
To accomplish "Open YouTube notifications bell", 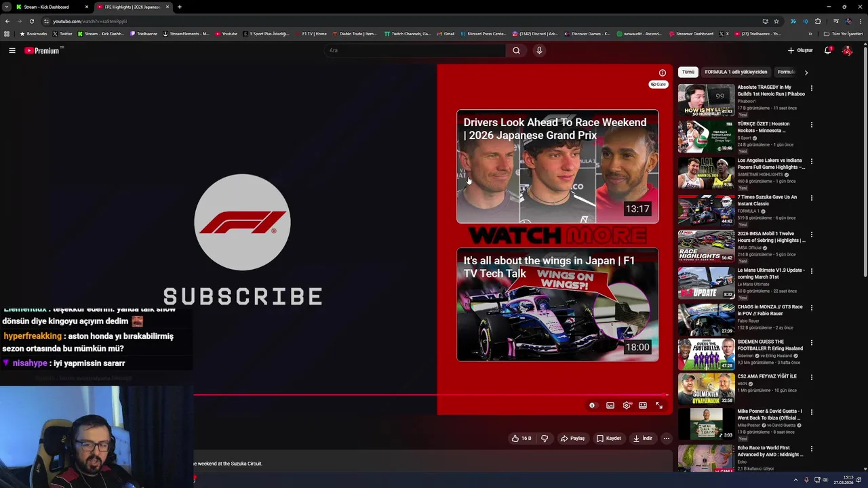I will click(828, 50).
